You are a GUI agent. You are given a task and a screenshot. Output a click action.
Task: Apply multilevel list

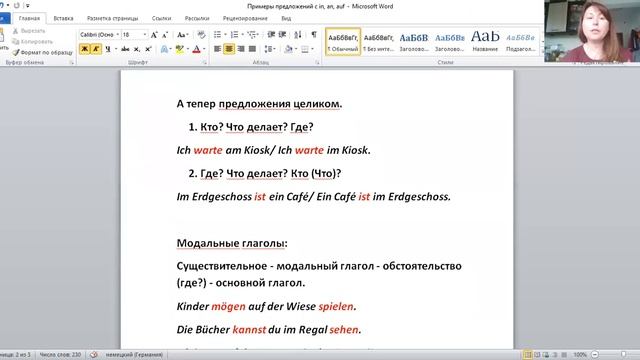(251, 35)
